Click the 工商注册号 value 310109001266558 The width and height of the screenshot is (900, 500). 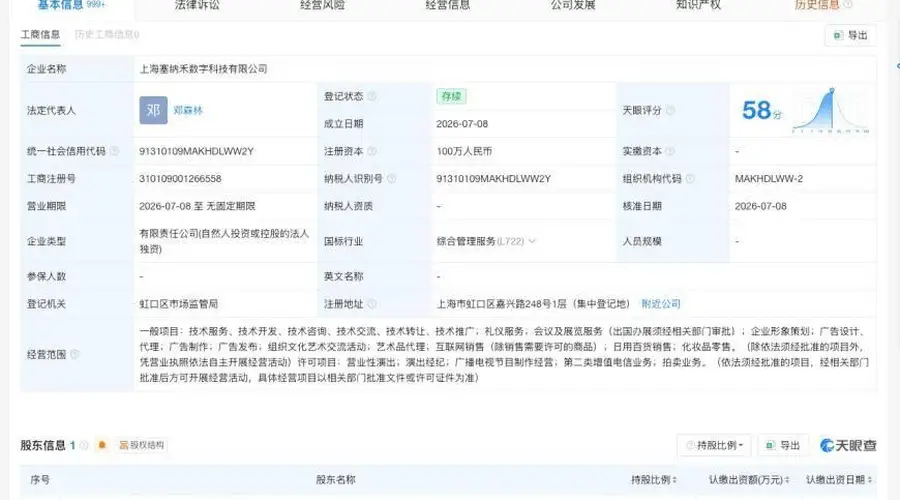180,179
